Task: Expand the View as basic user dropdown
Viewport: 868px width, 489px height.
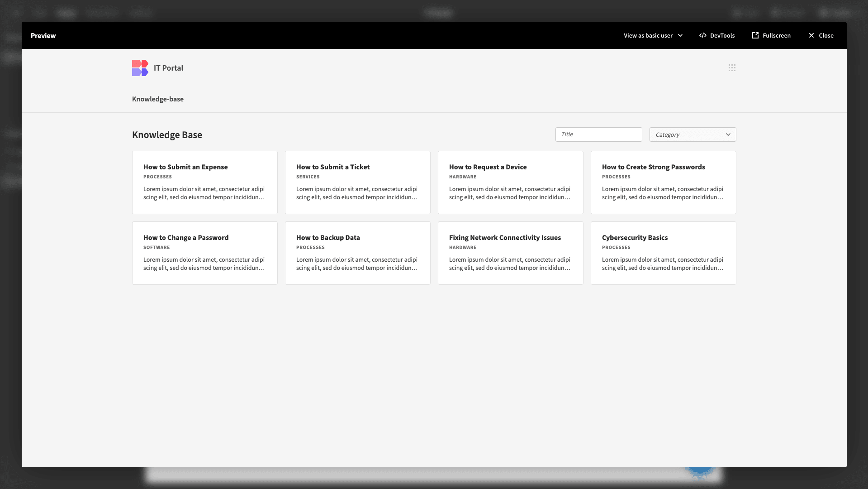Action: (653, 35)
